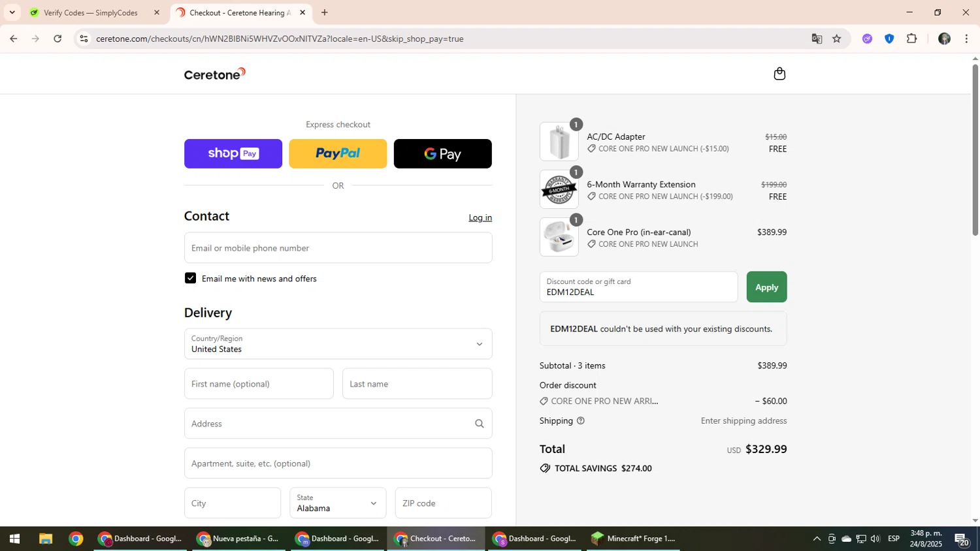The image size is (980, 551).
Task: Click the Ceretone logo
Action: tap(215, 74)
